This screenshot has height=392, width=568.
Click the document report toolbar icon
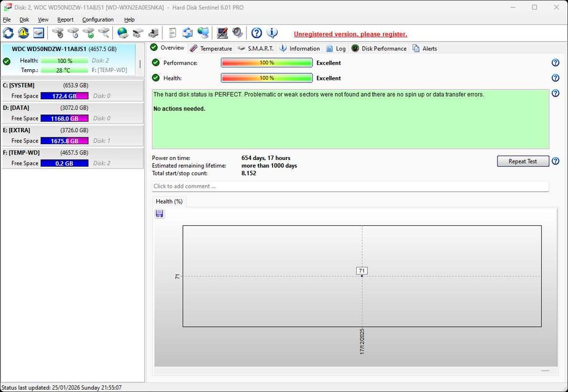point(173,33)
